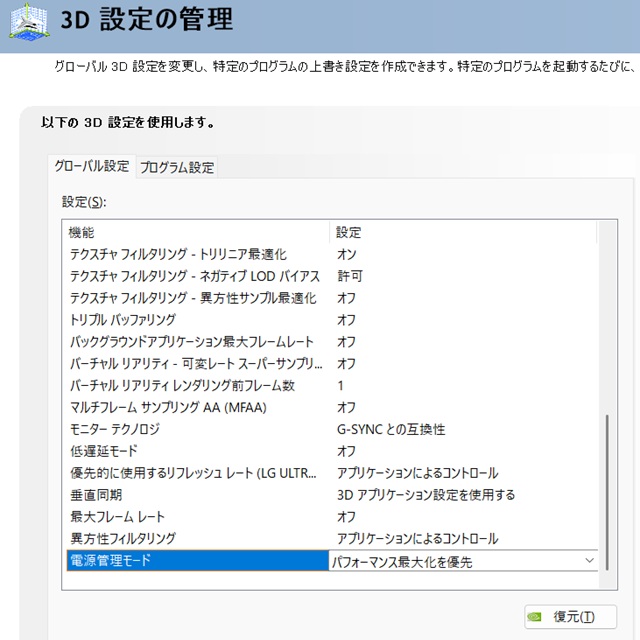Click アプリケーションによるコントロール value for 異方性フィルタリング

(x=417, y=539)
